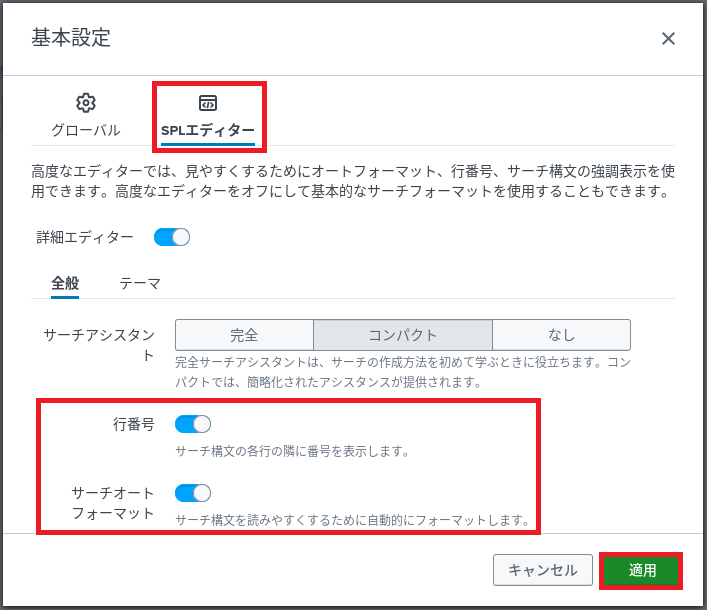This screenshot has height=610, width=707.
Task: Open the 全般 sub-tab
Action: point(65,283)
